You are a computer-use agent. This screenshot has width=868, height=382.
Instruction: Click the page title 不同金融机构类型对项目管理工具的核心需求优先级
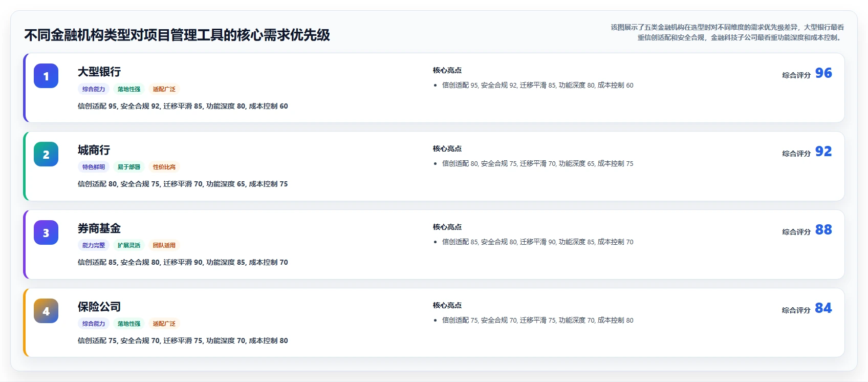(177, 35)
